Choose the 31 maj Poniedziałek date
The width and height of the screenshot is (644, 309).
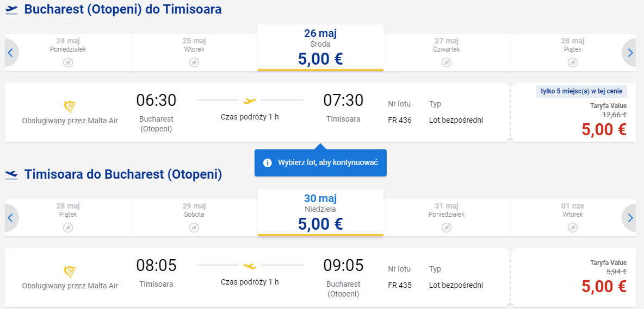447,218
